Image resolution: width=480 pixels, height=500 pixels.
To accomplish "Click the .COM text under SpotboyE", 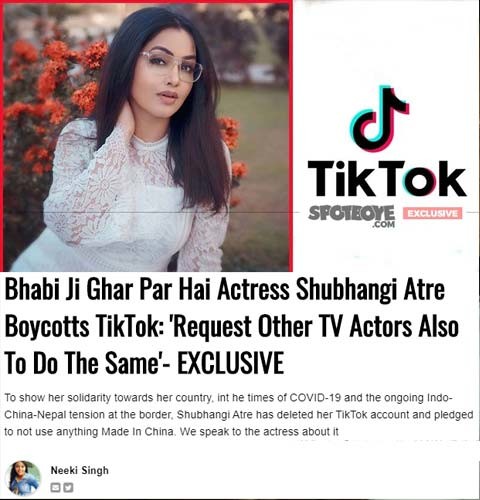I will click(384, 225).
